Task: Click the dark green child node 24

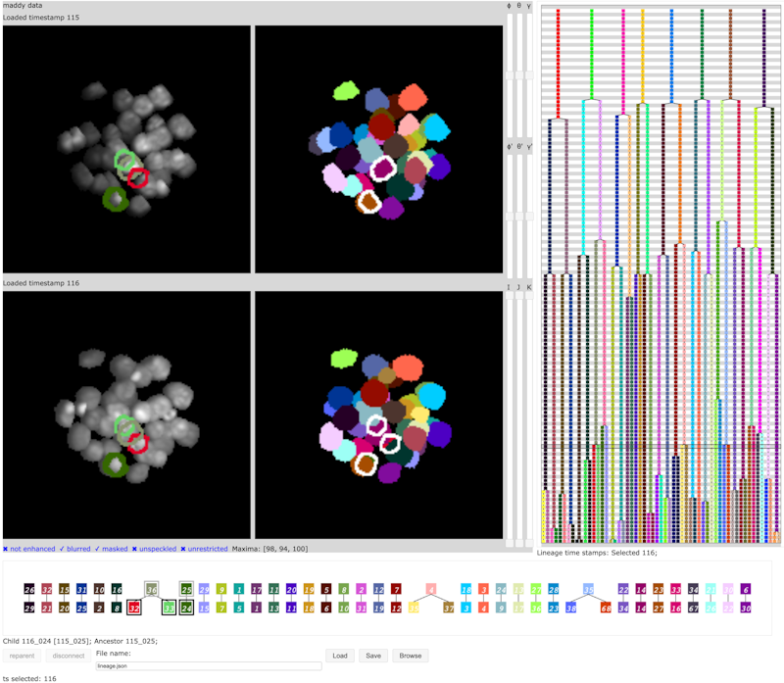Action: click(x=186, y=608)
